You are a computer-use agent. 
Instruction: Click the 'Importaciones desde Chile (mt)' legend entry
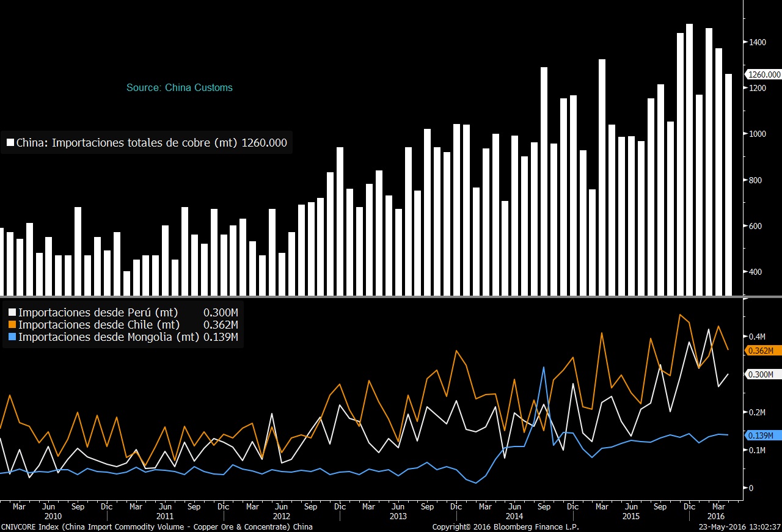[x=99, y=325]
